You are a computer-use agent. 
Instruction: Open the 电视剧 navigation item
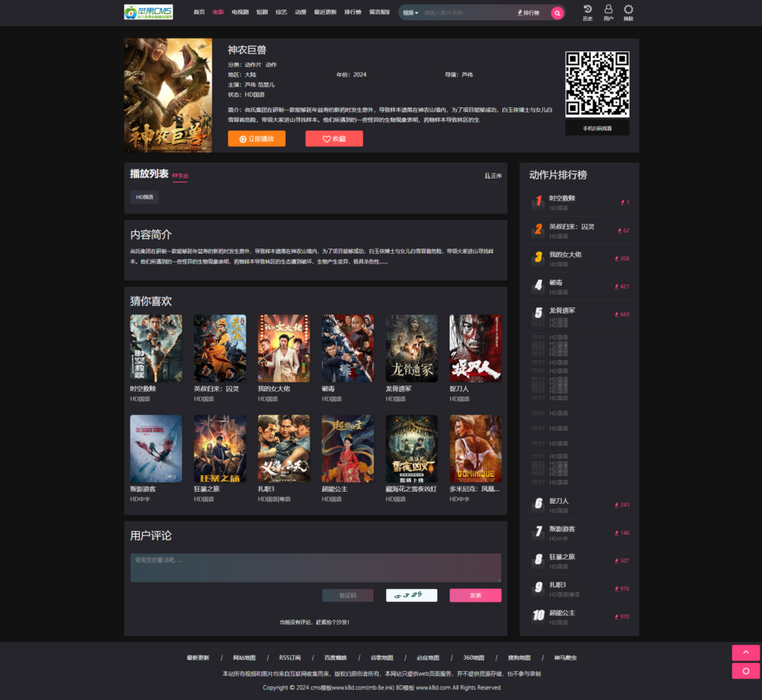(240, 12)
